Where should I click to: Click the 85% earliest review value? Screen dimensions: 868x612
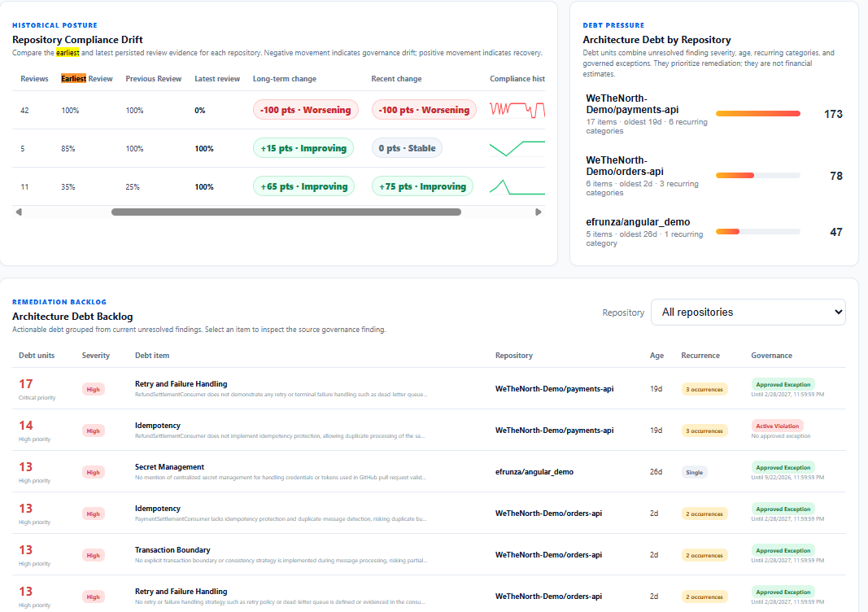(68, 148)
